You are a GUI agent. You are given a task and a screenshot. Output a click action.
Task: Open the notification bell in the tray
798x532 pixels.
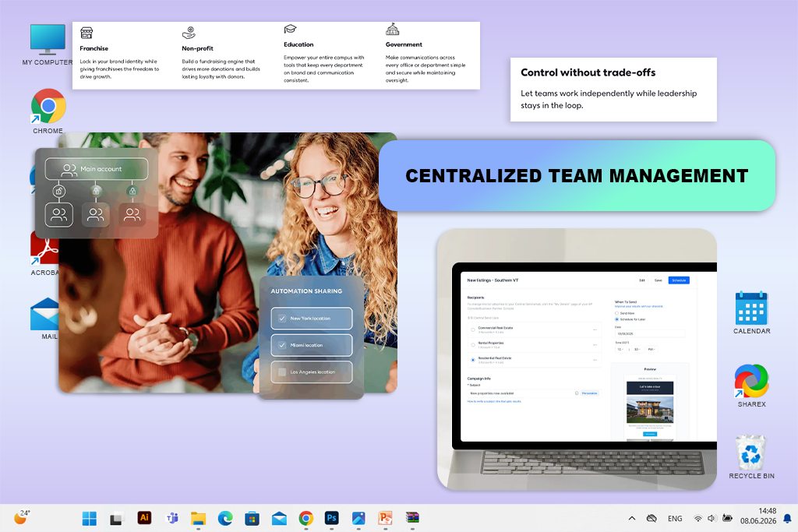pyautogui.click(x=787, y=518)
